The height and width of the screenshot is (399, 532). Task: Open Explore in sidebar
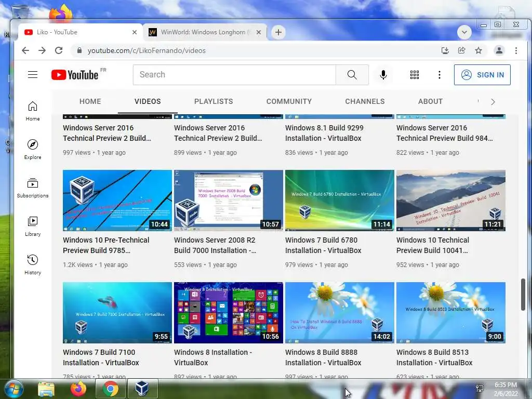[33, 150]
